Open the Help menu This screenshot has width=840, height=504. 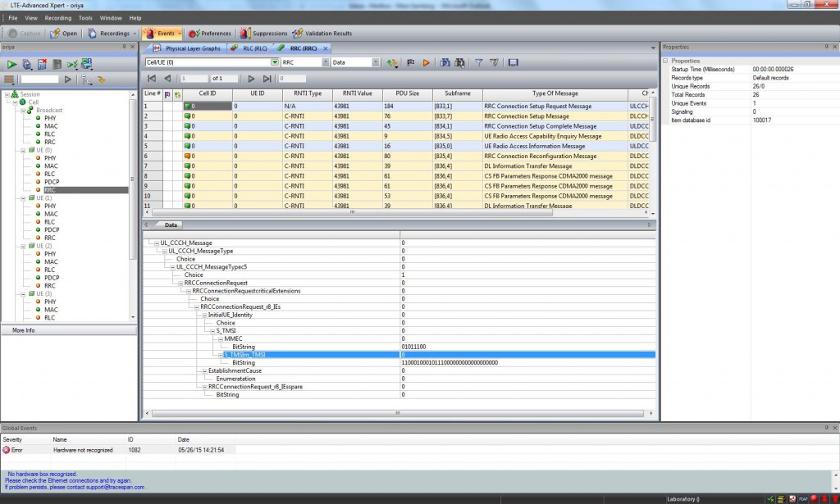(135, 18)
